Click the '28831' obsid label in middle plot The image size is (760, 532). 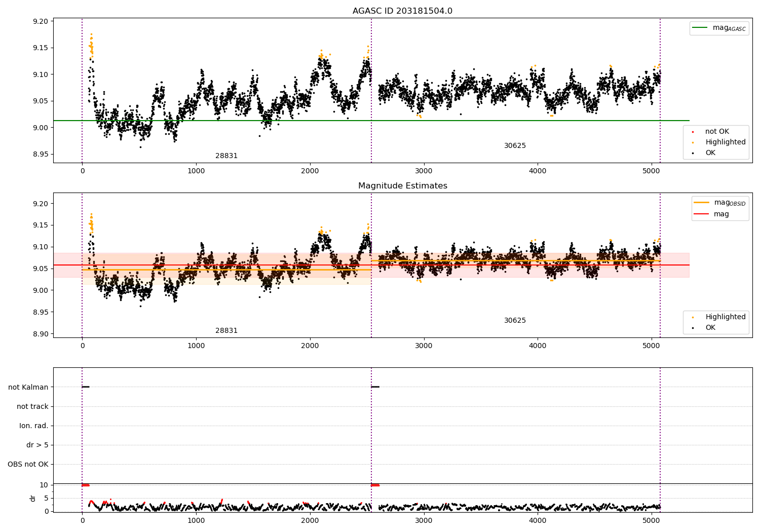click(x=226, y=331)
